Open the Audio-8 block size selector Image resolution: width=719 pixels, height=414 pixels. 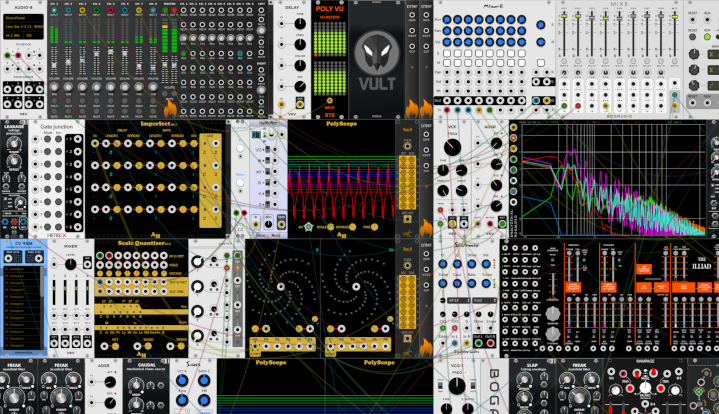[x=33, y=35]
